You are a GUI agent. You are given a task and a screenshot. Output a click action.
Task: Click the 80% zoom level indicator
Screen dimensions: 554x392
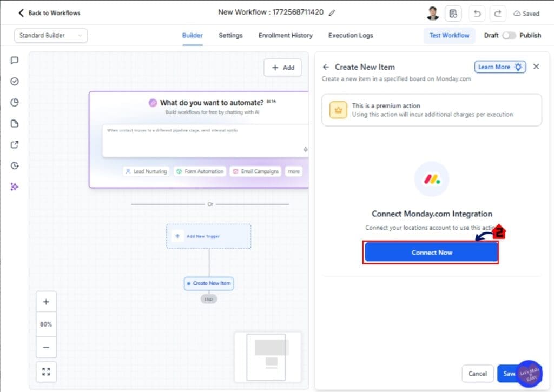46,324
